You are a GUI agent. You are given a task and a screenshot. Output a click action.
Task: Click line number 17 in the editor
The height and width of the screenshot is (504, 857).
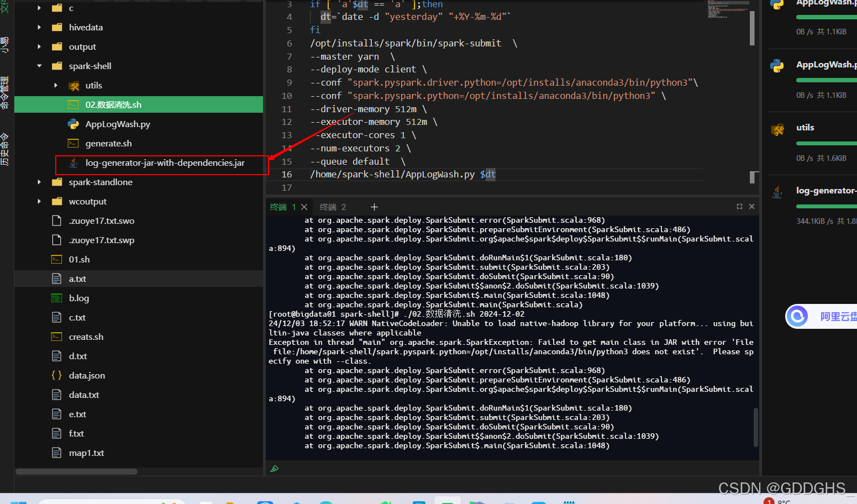287,187
